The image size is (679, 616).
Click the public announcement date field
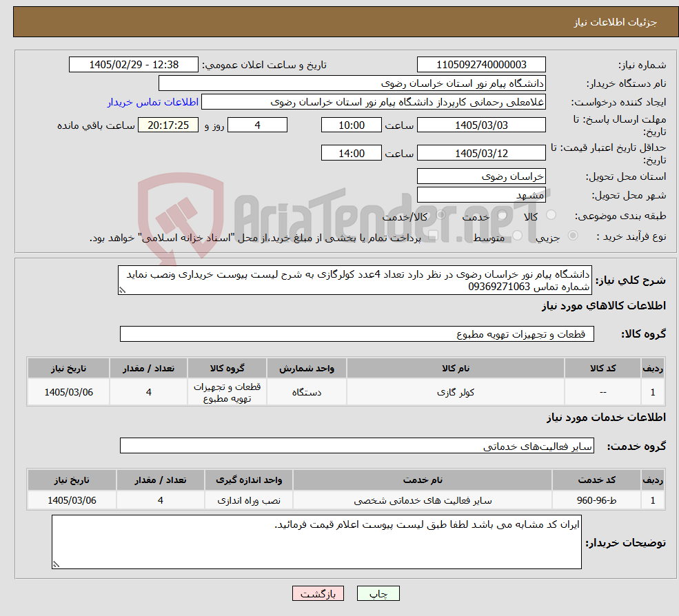(x=133, y=65)
